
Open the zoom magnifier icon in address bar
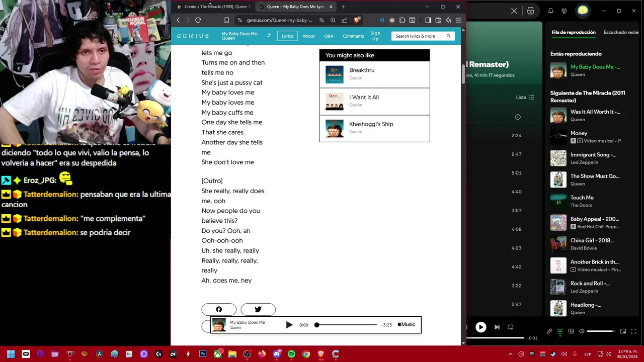333,20
